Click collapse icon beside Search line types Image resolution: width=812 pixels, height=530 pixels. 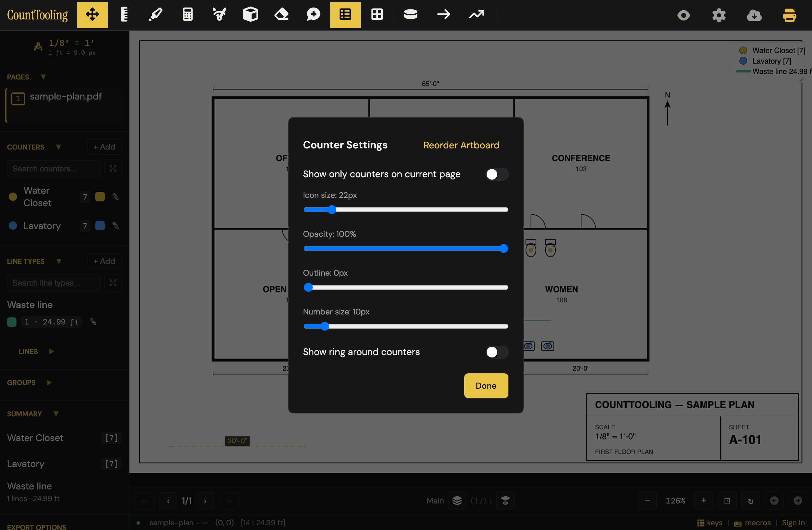[113, 283]
